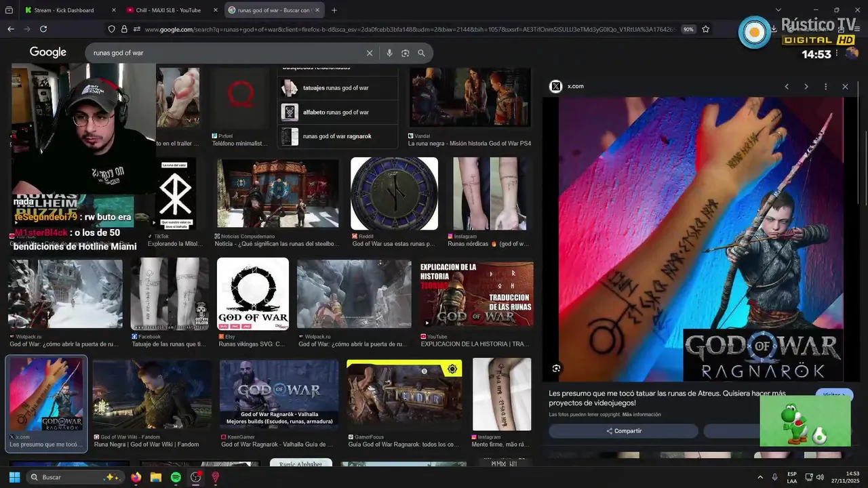Screen dimensions: 868x488
Task: Select alfabeto runas god of war suggestion
Action: (x=338, y=113)
